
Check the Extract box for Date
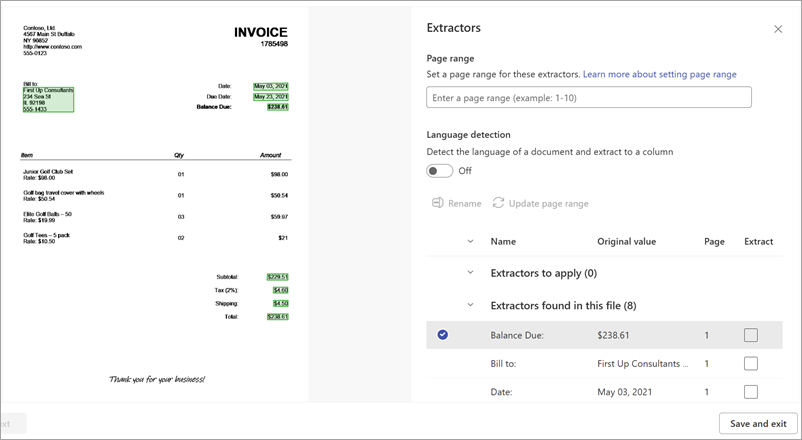[x=751, y=392]
